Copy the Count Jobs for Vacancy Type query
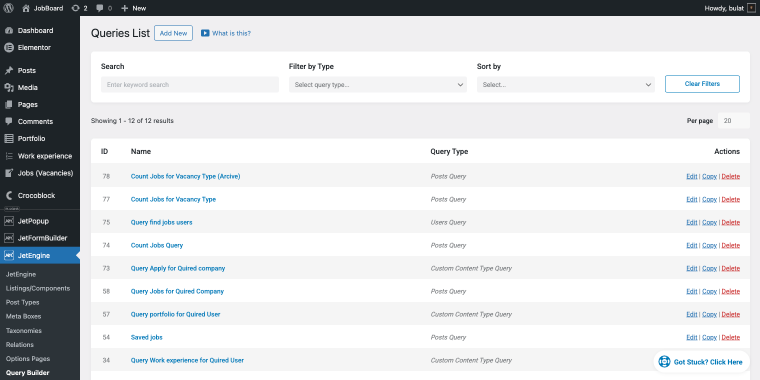Image resolution: width=760 pixels, height=380 pixels. 710,199
